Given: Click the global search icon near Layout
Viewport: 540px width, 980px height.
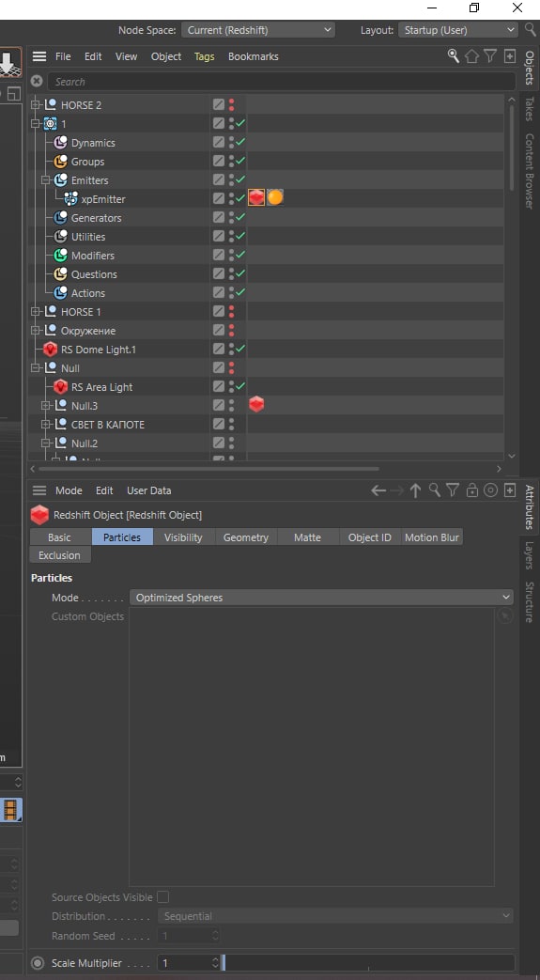Looking at the screenshot, I should click(x=530, y=29).
